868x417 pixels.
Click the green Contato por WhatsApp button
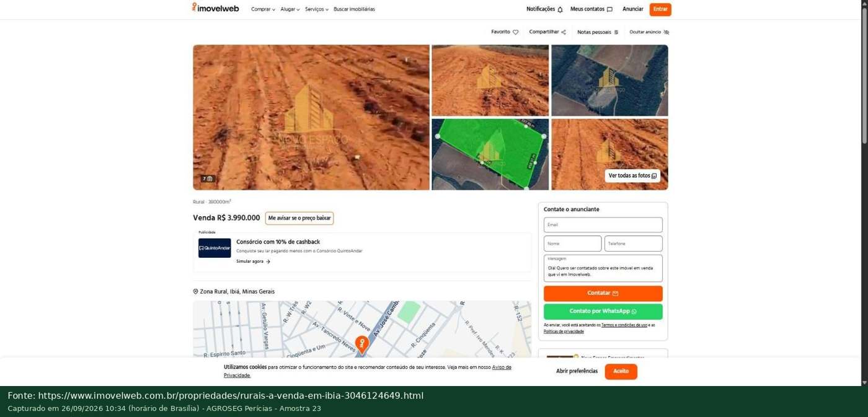tap(603, 312)
